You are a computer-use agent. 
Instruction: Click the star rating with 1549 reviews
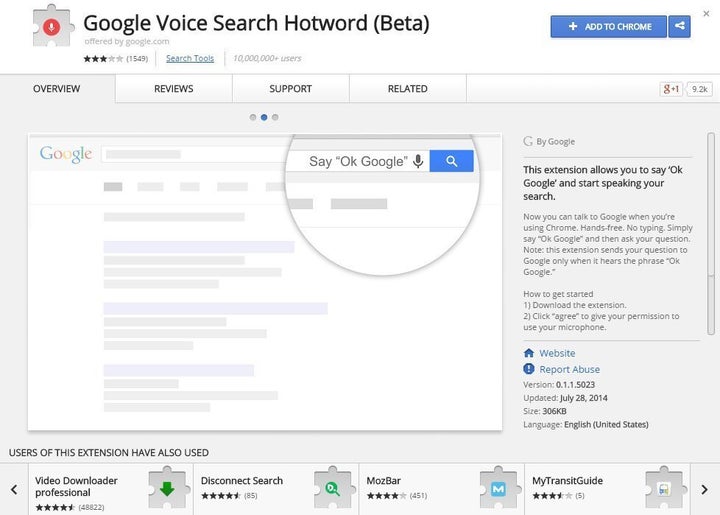pyautogui.click(x=115, y=58)
